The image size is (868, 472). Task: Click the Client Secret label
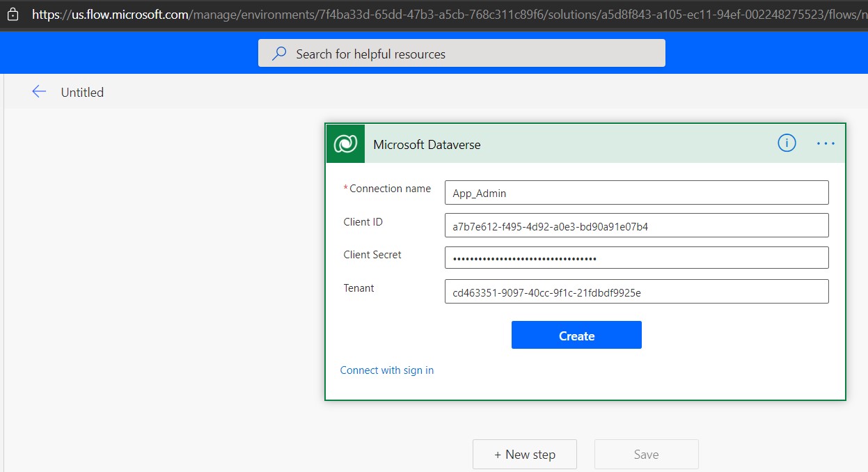(372, 255)
